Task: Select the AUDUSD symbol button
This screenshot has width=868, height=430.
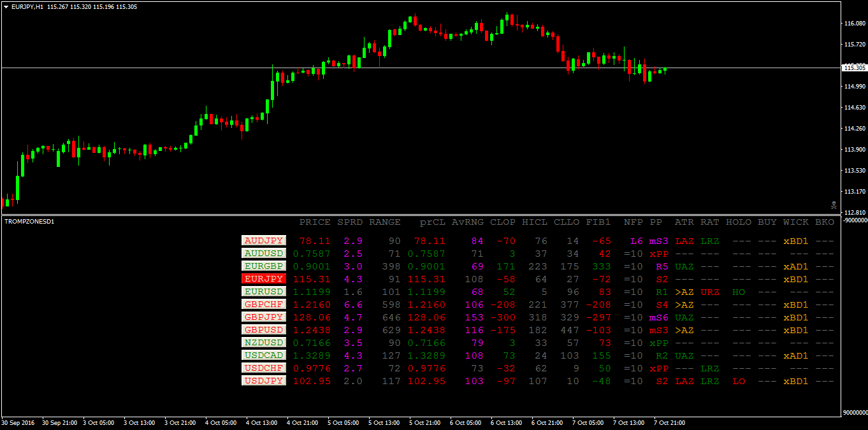Action: tap(264, 254)
